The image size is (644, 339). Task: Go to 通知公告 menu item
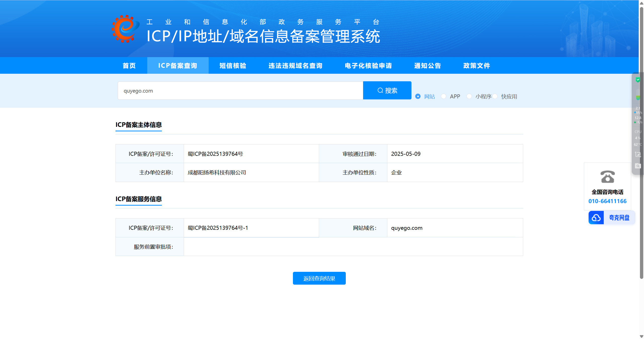pyautogui.click(x=427, y=66)
